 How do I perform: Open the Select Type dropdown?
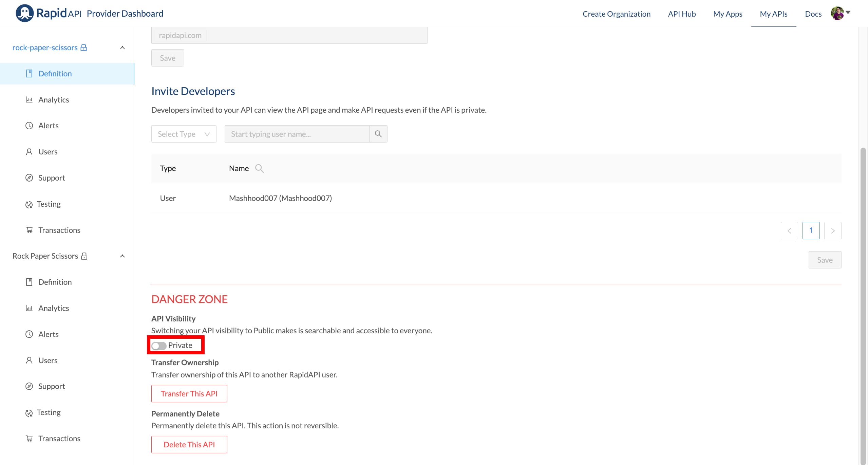tap(184, 134)
